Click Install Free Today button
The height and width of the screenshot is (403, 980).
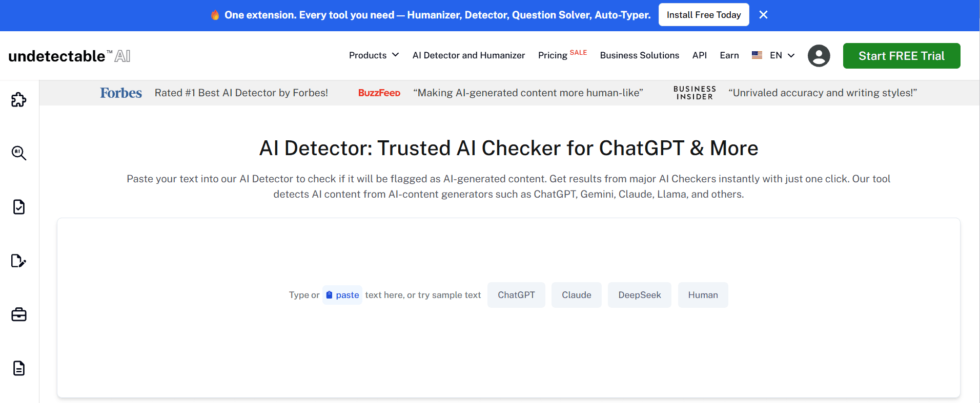(703, 15)
